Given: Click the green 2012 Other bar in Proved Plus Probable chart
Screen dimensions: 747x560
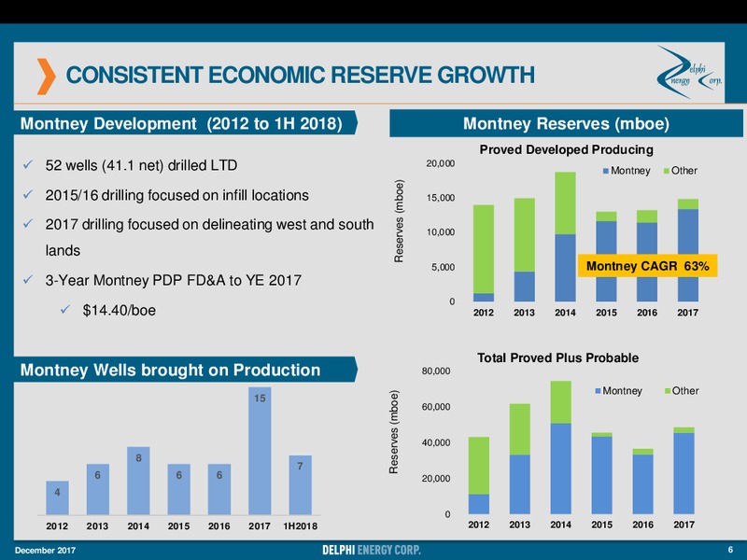Looking at the screenshot, I should tap(479, 466).
